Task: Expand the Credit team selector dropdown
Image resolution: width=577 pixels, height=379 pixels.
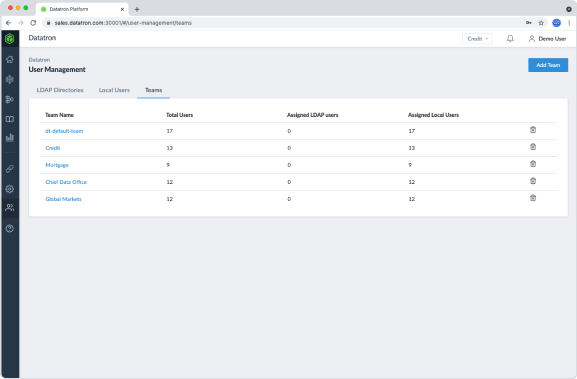Action: (x=477, y=39)
